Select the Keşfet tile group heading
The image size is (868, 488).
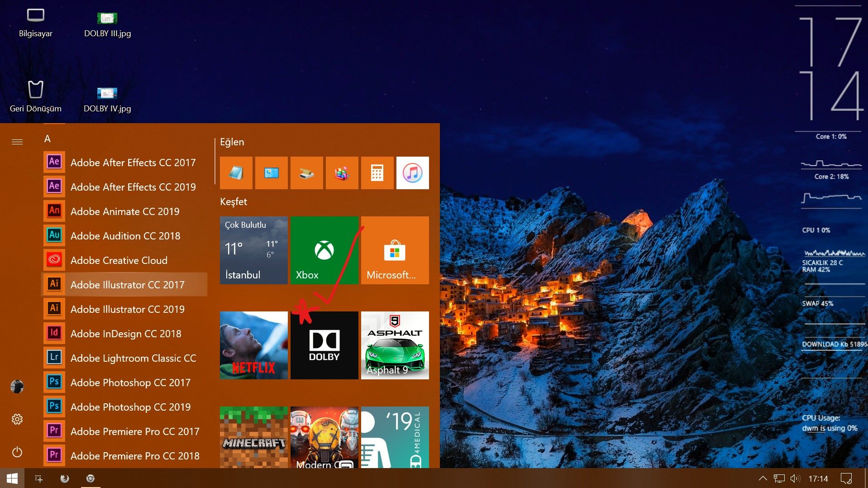pyautogui.click(x=234, y=201)
